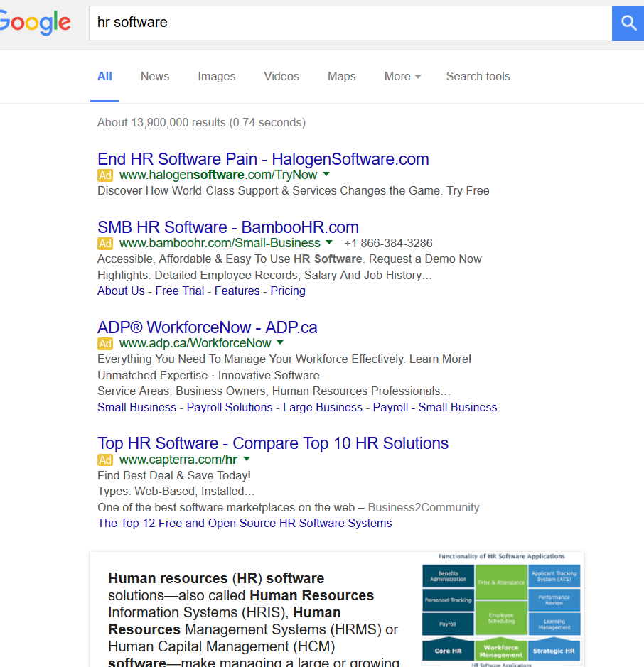The width and height of the screenshot is (644, 667).
Task: Expand the halogensoftware.com URL dropdown arrow
Action: tap(326, 174)
